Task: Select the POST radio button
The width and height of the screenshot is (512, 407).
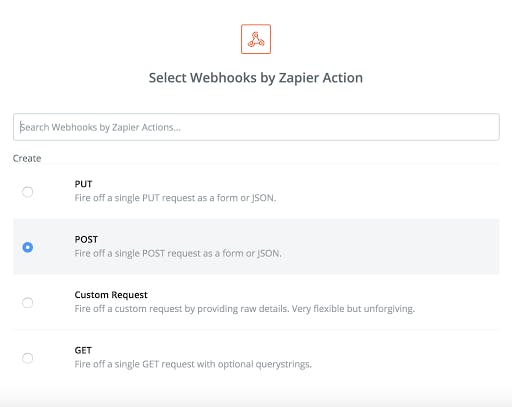Action: click(x=27, y=247)
